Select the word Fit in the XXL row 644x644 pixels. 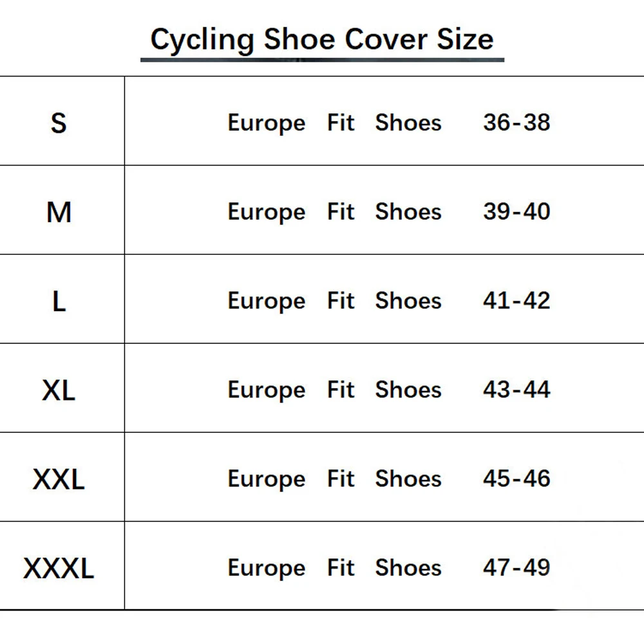[x=341, y=478]
